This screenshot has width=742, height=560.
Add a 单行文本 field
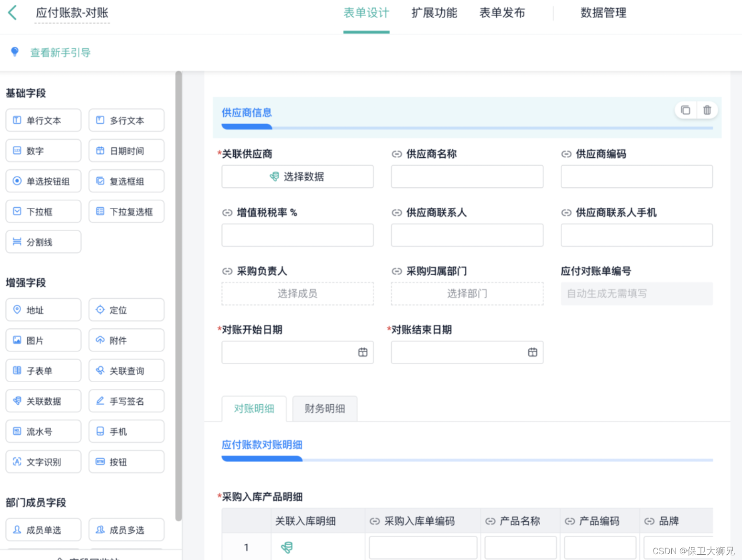44,120
